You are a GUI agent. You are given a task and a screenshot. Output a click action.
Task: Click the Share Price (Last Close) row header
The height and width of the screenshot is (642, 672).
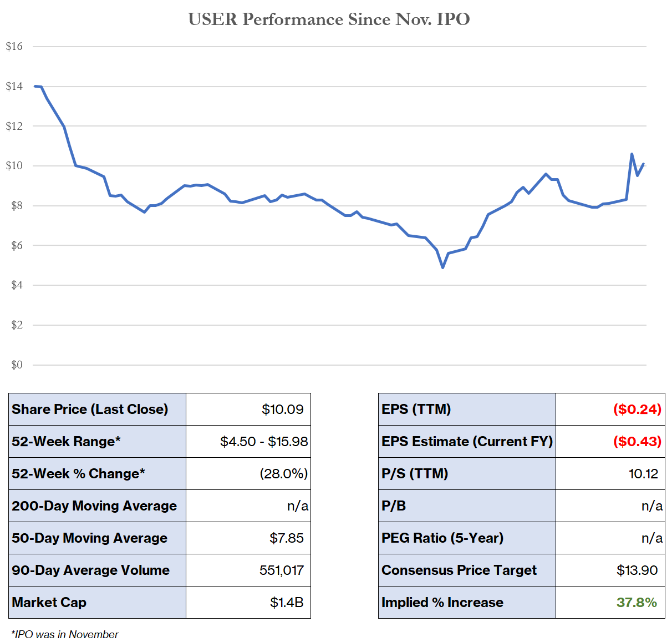pyautogui.click(x=90, y=409)
